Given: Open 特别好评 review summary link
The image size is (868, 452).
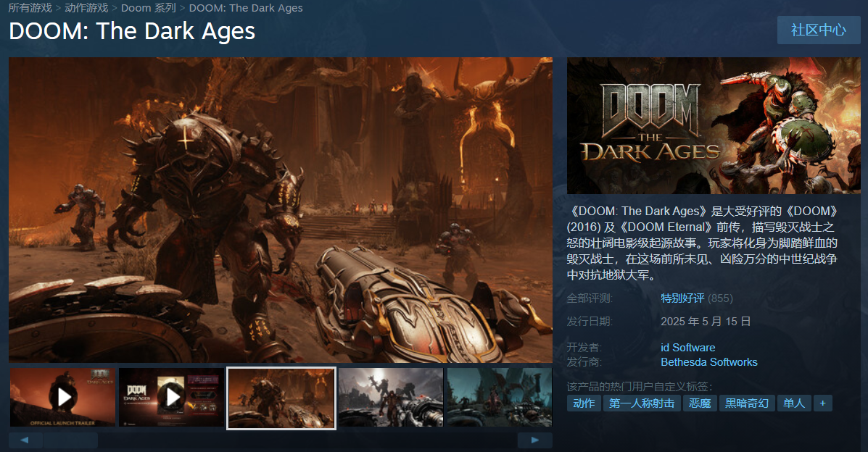Looking at the screenshot, I should pyautogui.click(x=682, y=298).
